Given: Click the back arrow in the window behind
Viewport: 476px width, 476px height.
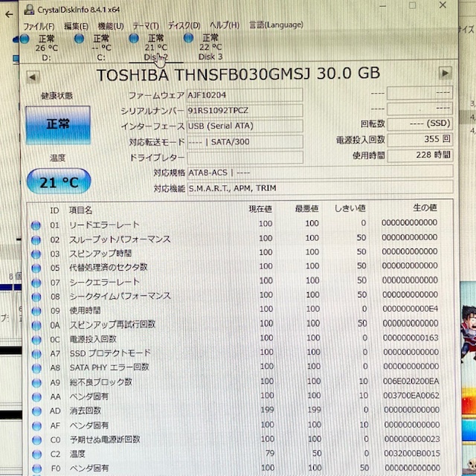Looking at the screenshot, I should coord(9,14).
